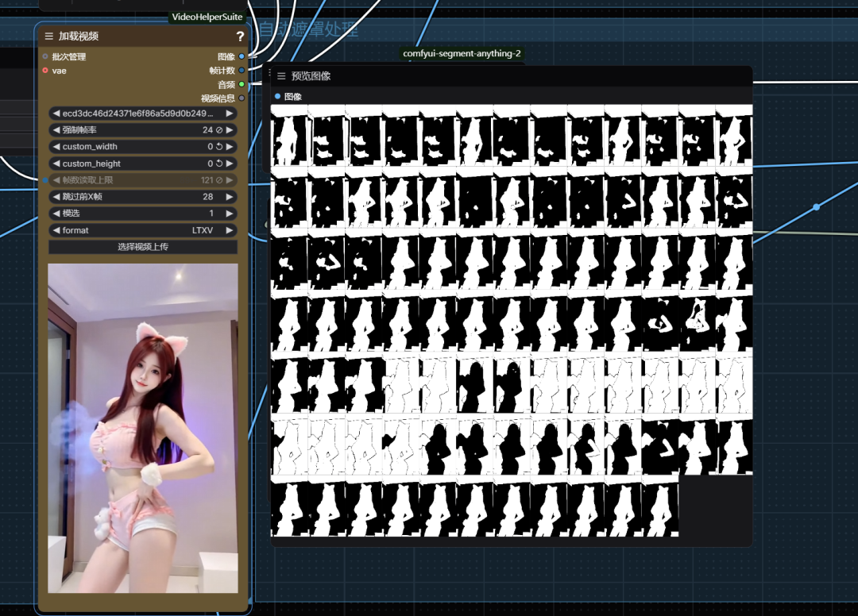Click the custom_height value field
858x616 pixels.
coord(143,164)
